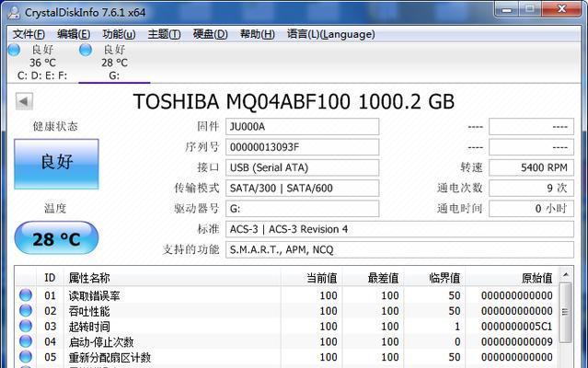Click the serial number field 00000013093F
Viewport: 588px width, 368px height.
click(302, 147)
